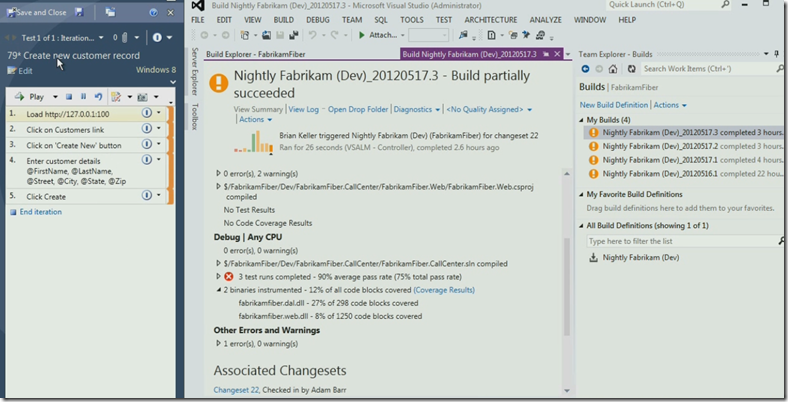Collapse test header with the chevron

pyautogui.click(x=173, y=82)
